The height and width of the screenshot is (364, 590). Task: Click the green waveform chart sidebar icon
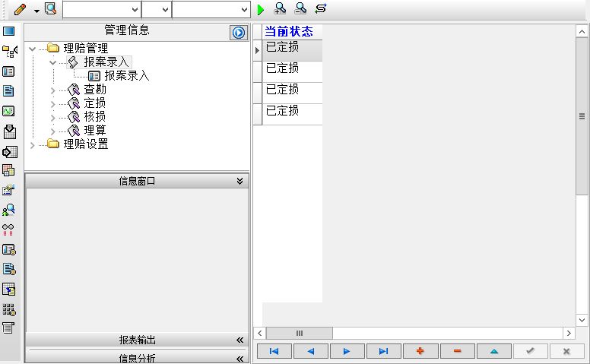pos(8,111)
